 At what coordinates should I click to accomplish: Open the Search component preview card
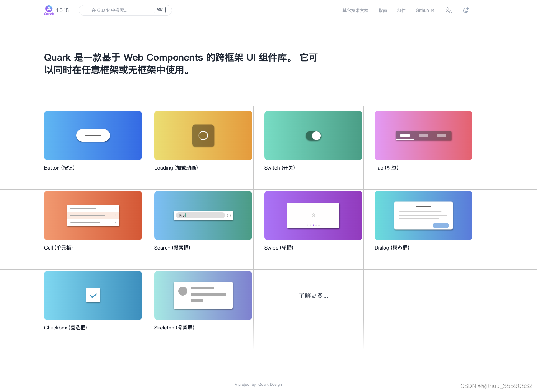pos(203,215)
